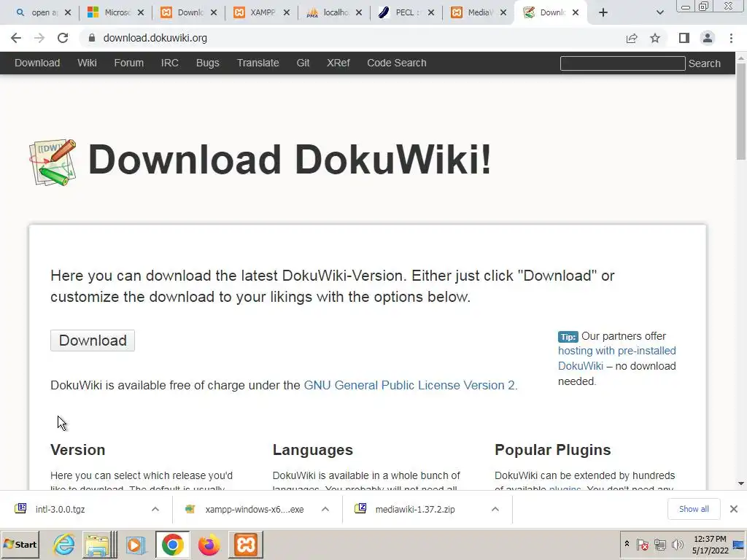
Task: Open the XRef nav menu item
Action: click(338, 63)
